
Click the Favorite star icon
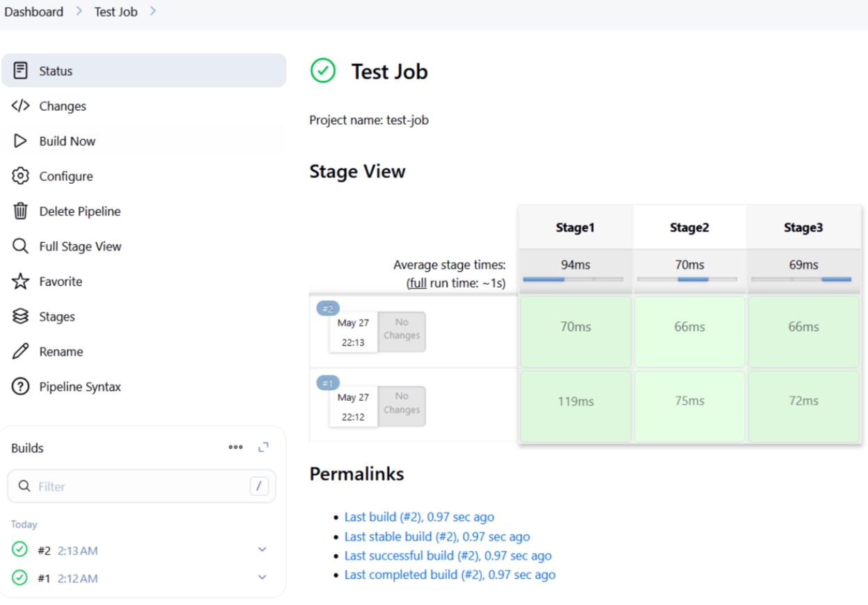pyautogui.click(x=20, y=281)
